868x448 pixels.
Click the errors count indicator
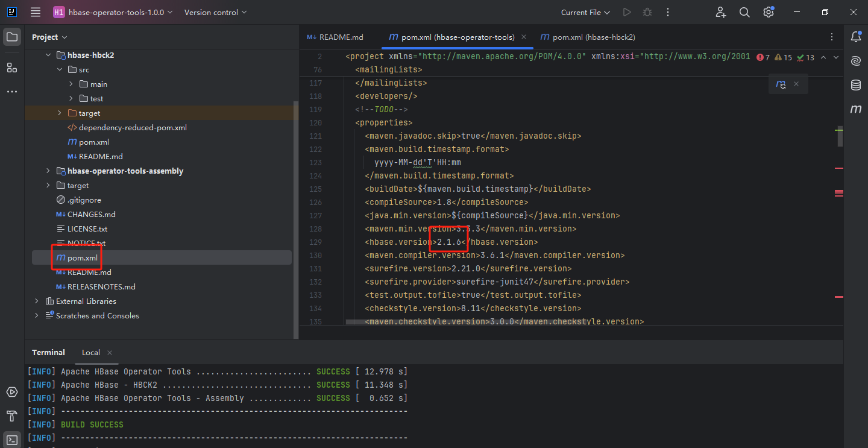[764, 57]
